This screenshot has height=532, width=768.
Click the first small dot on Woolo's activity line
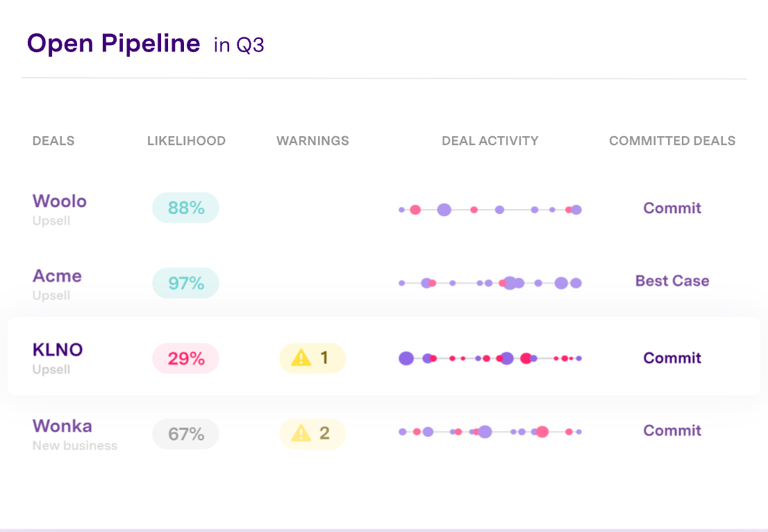[401, 209]
